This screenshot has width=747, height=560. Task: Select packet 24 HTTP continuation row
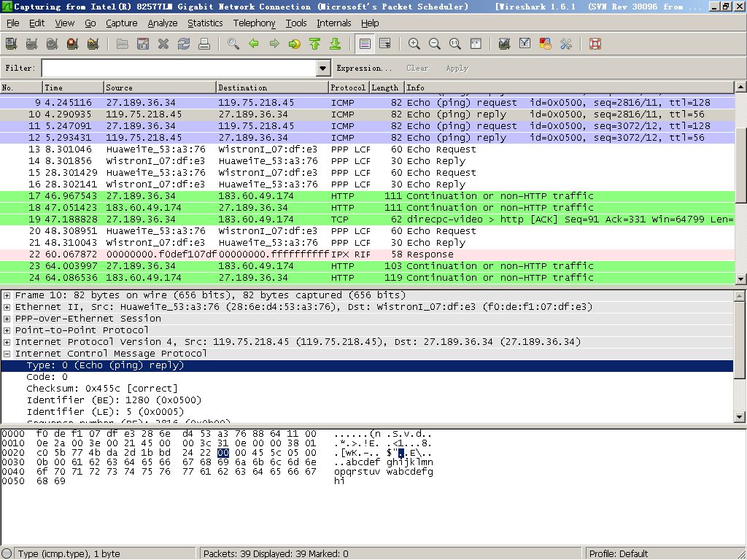[367, 278]
